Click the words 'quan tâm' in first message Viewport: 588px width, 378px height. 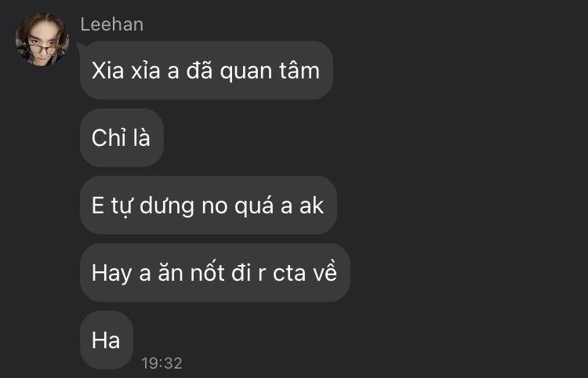[270, 71]
